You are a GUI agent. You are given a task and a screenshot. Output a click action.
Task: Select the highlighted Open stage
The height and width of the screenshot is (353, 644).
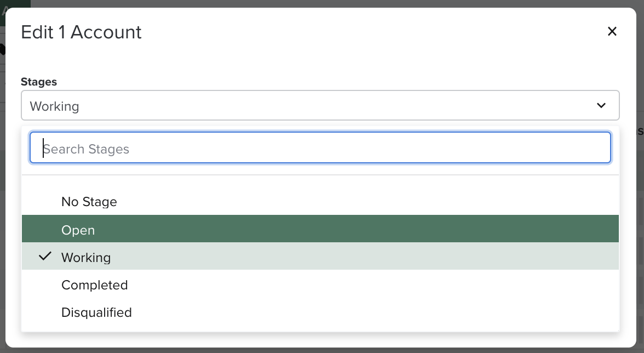78,230
